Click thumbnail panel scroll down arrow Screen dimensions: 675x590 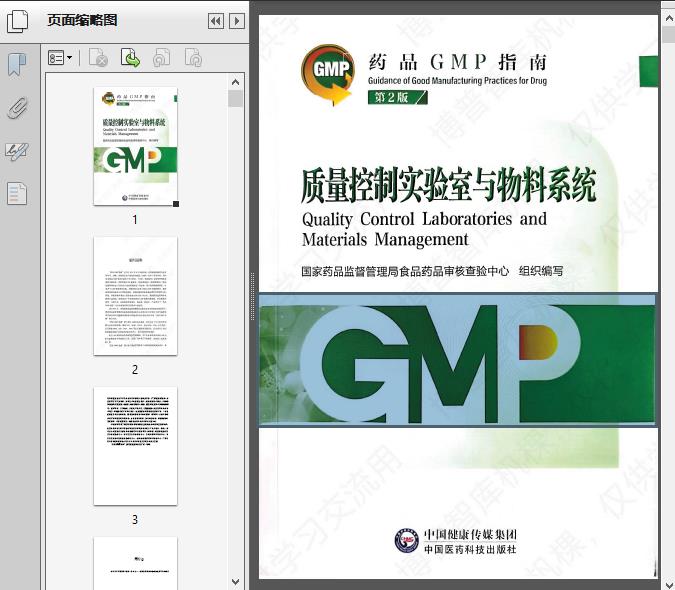tap(235, 582)
